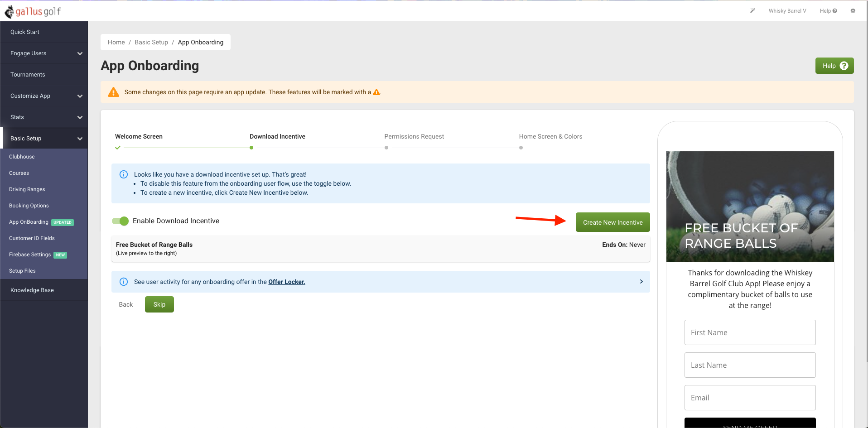Open Clubhouse submenu item
Screen dimensions: 868x428
[44, 157]
